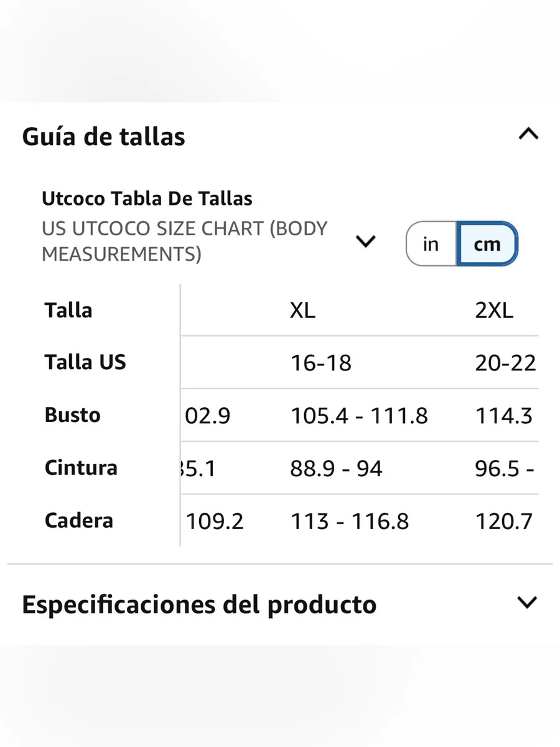
Task: Select the Utcoco Tabla De Tallas title
Action: click(x=147, y=199)
